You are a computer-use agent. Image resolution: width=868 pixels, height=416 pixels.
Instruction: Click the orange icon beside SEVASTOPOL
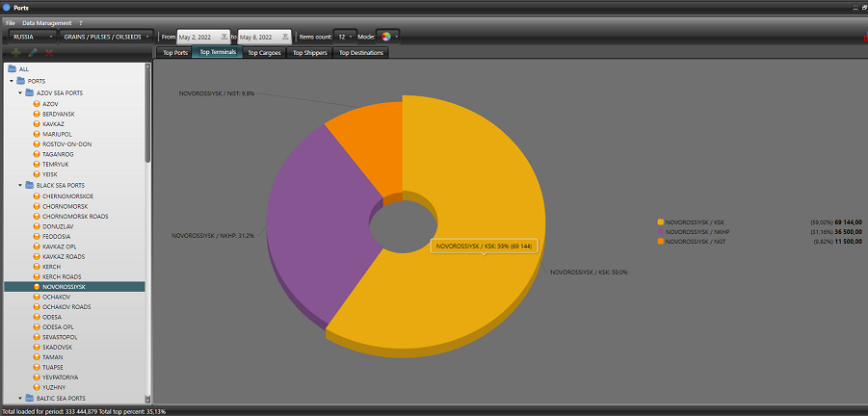coord(37,337)
